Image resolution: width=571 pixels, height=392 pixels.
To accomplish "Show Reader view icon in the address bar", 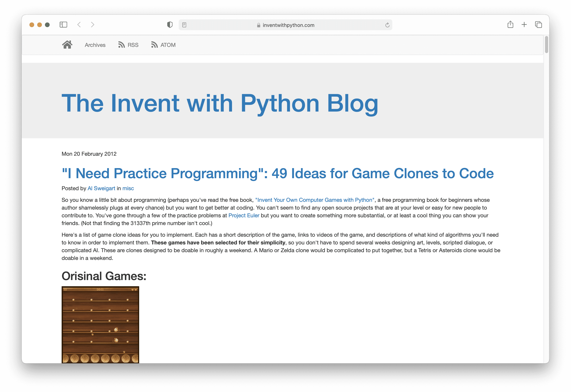I will coord(184,25).
